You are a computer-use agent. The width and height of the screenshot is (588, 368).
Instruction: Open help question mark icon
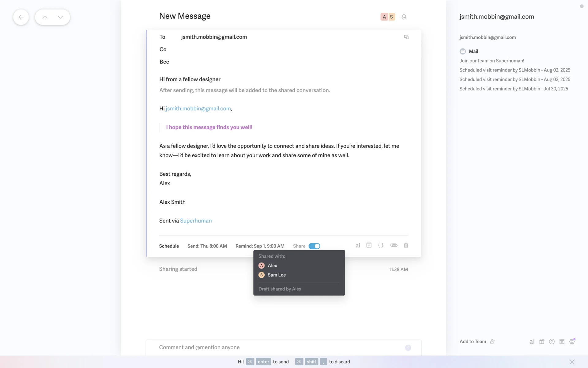coord(552,342)
